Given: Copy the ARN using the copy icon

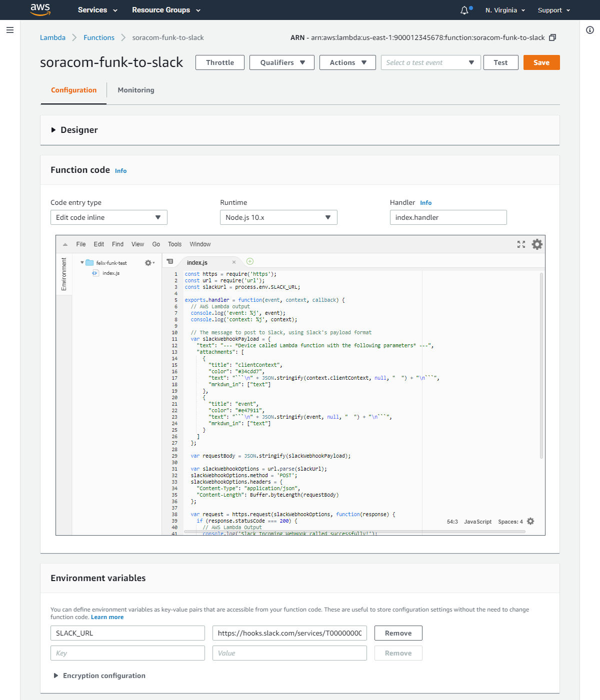Looking at the screenshot, I should 552,37.
